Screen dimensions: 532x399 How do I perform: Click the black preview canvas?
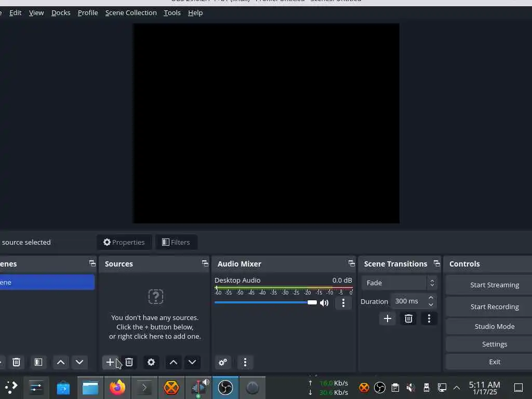tap(265, 123)
